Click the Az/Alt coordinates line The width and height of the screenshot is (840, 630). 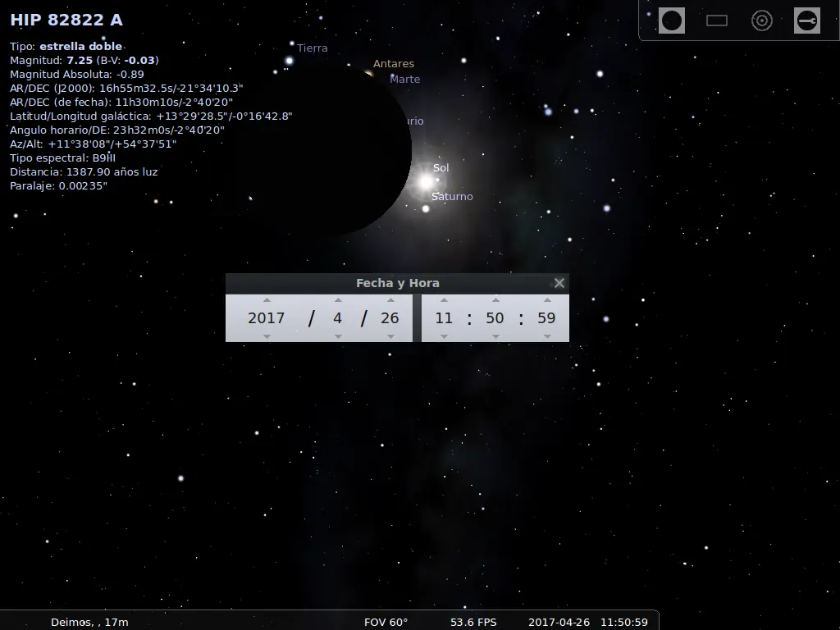94,144
